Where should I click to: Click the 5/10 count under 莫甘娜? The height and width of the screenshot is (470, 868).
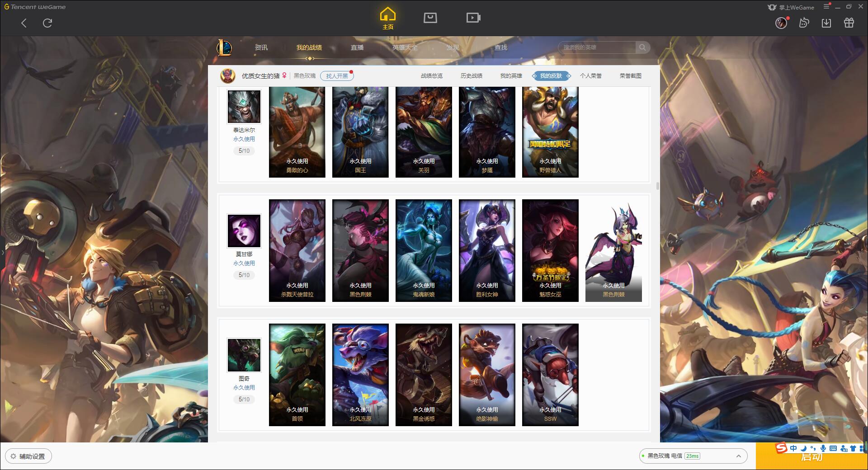[x=244, y=275]
